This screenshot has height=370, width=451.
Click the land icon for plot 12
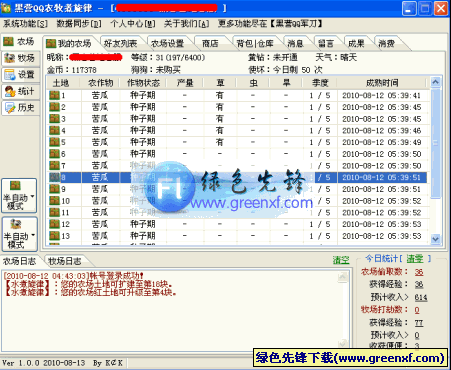tap(54, 224)
